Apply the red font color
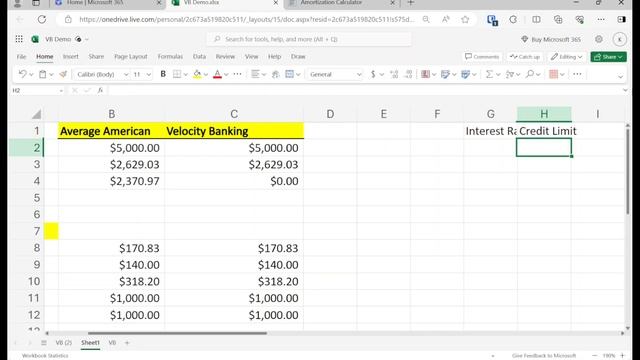This screenshot has height=360, width=640. click(x=217, y=74)
